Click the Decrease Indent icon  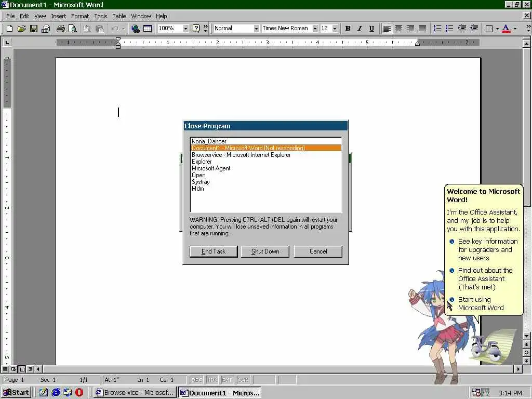pos(462,29)
